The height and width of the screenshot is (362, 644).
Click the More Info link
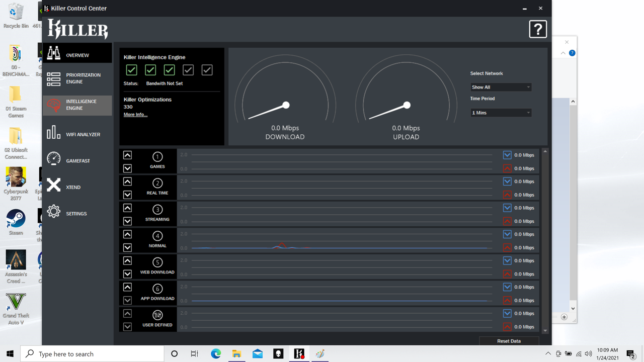135,115
